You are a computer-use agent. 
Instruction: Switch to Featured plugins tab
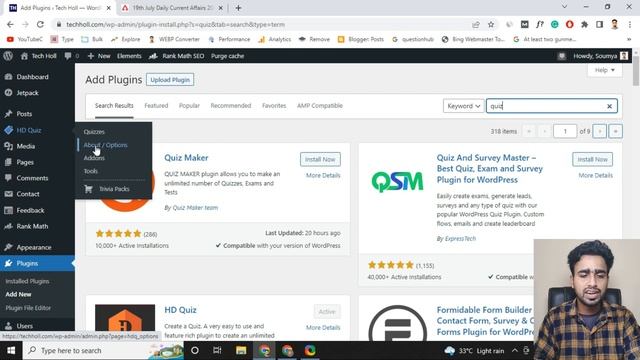(x=156, y=106)
